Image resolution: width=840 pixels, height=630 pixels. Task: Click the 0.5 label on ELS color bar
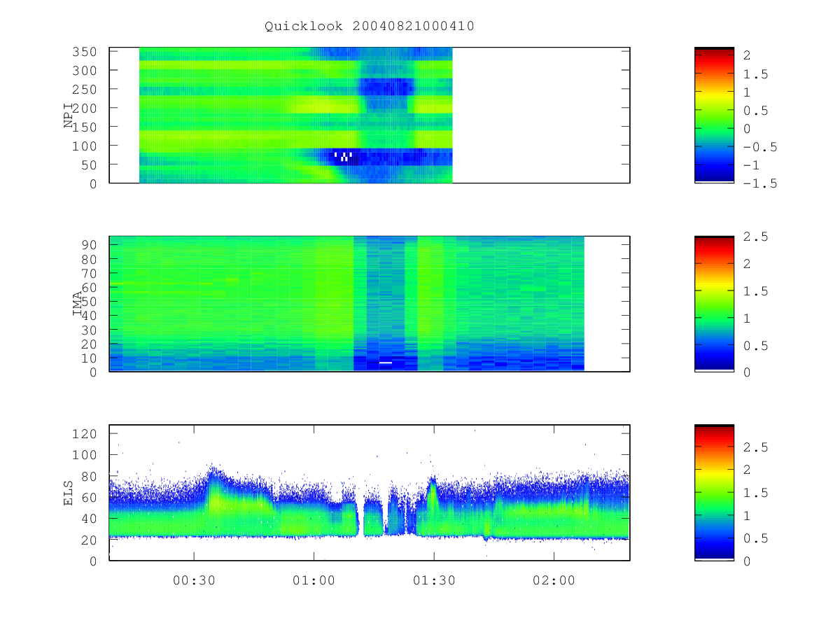click(x=755, y=538)
